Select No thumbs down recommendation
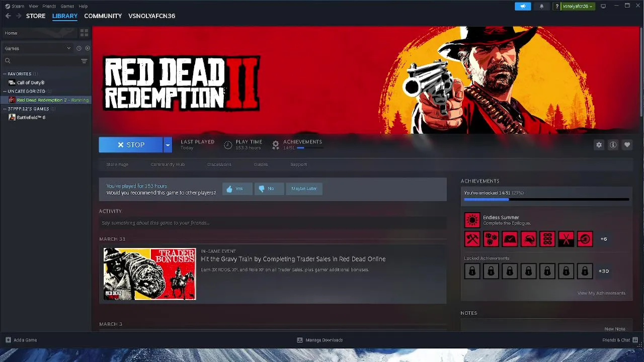This screenshot has width=644, height=362. [x=269, y=189]
